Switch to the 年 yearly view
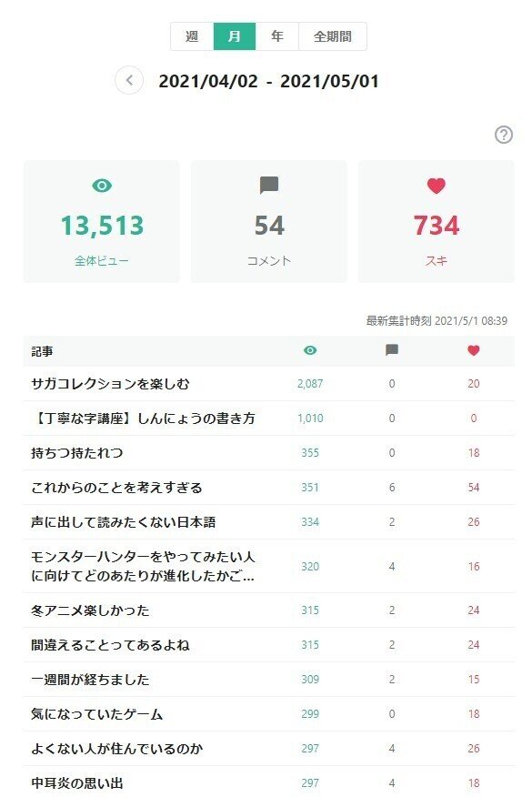Screen dimensions: 532x797 click(277, 37)
